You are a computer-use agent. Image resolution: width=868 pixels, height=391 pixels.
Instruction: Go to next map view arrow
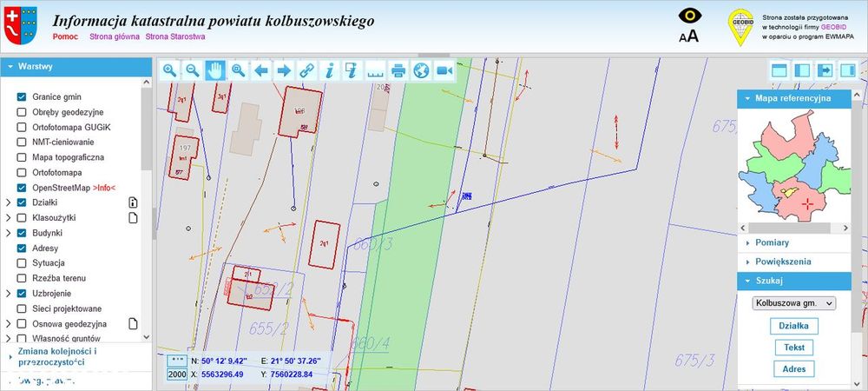tap(284, 70)
